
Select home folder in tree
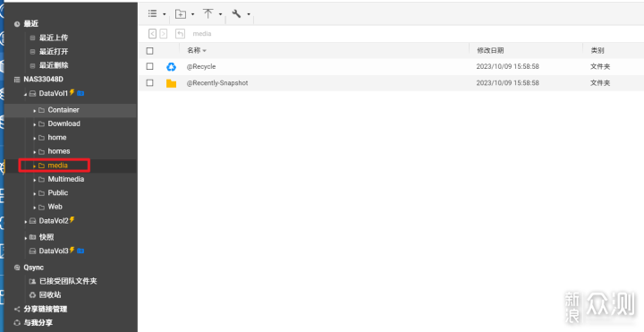coord(57,137)
